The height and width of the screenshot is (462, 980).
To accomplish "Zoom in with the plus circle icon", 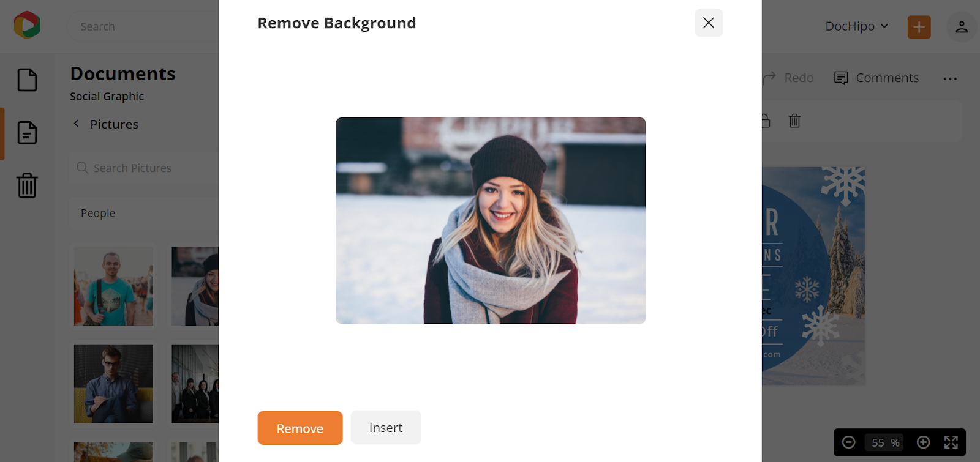I will [x=923, y=442].
